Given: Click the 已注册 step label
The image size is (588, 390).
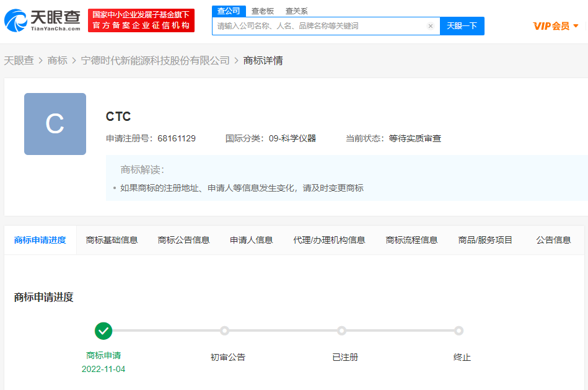Looking at the screenshot, I should click(x=345, y=357).
